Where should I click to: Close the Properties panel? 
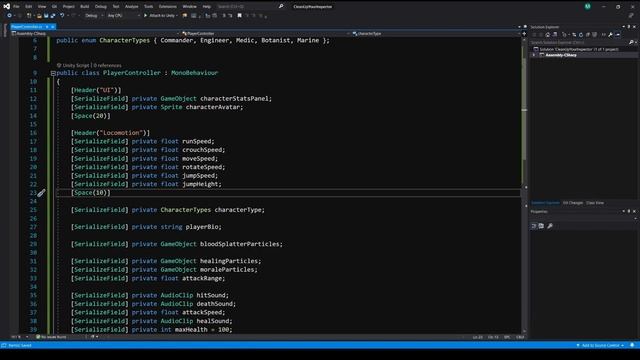point(634,211)
